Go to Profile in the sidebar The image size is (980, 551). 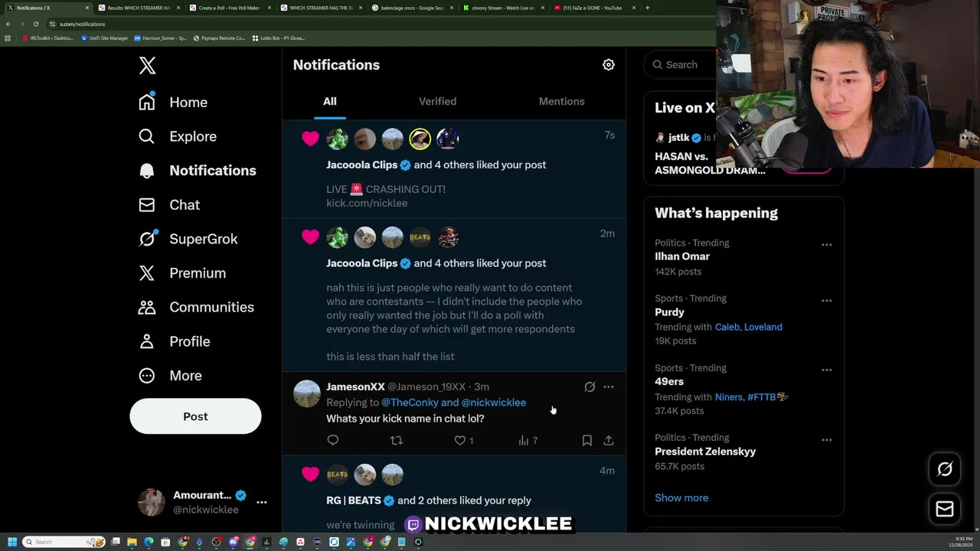[x=175, y=341]
